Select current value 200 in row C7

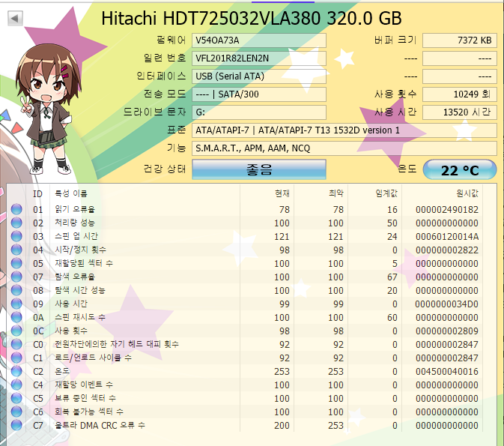[282, 426]
